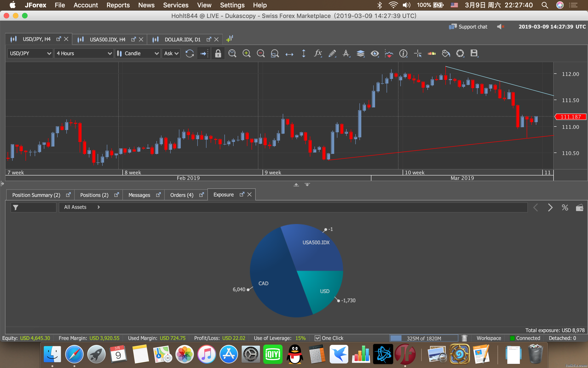Click the zoom in magnifier

coord(246,54)
